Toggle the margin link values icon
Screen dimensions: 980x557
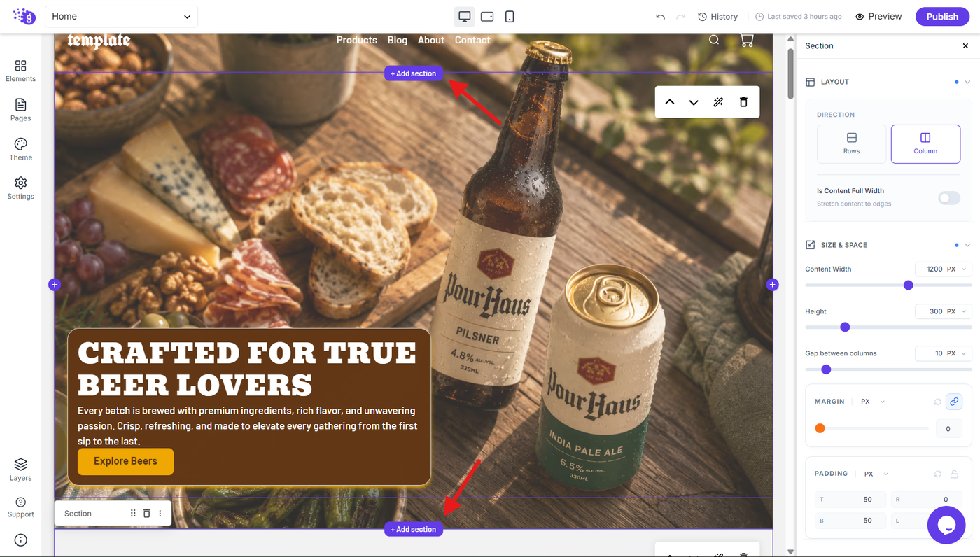[x=954, y=402]
